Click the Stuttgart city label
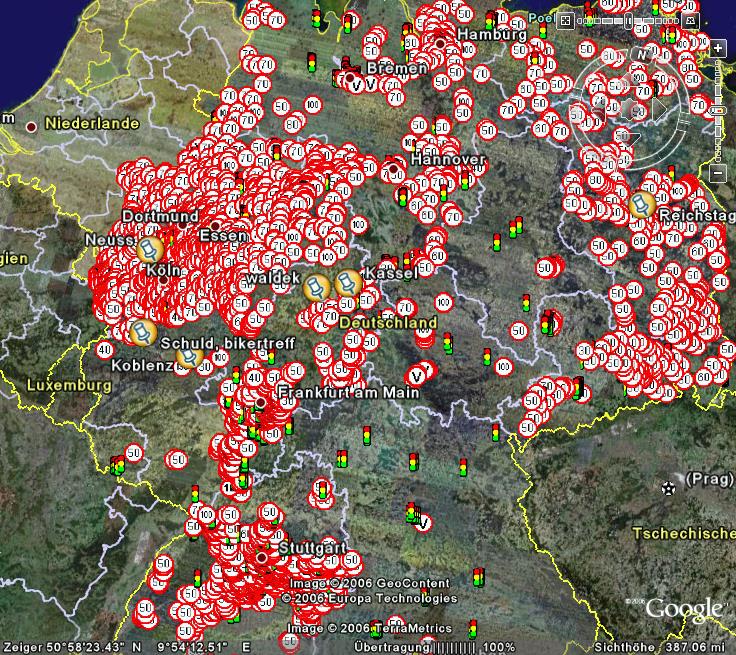The height and width of the screenshot is (655, 736). tap(313, 548)
